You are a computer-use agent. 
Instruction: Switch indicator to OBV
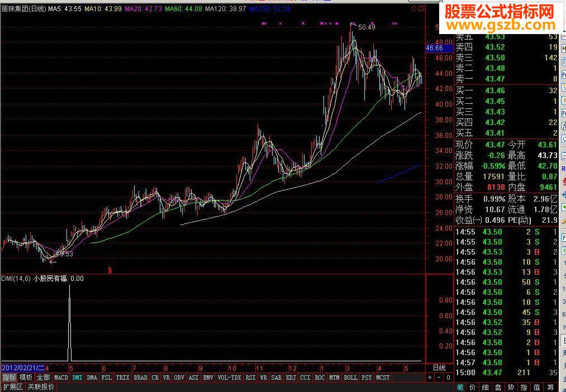(x=179, y=377)
